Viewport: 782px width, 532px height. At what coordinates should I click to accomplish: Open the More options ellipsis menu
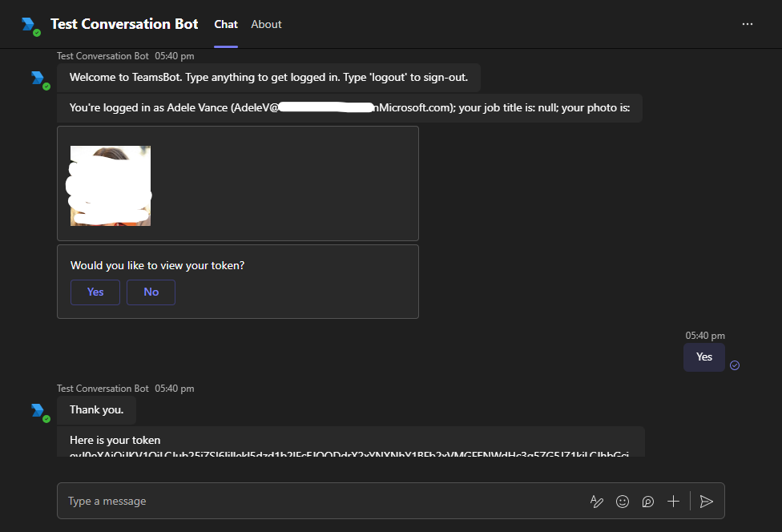(x=747, y=24)
